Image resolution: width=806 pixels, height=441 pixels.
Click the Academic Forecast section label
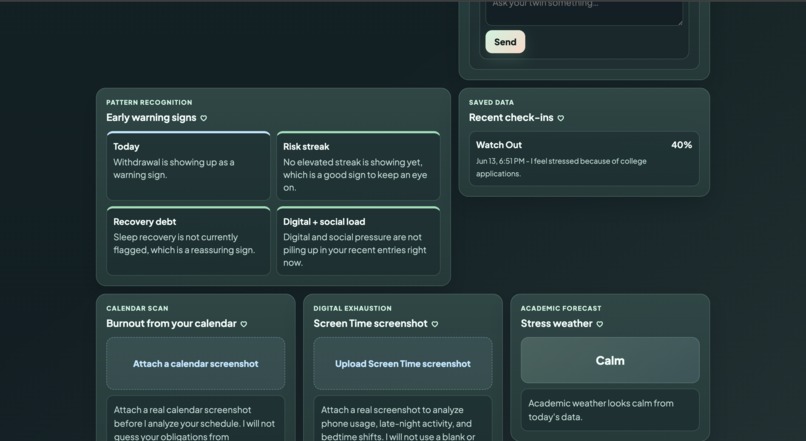coord(561,308)
